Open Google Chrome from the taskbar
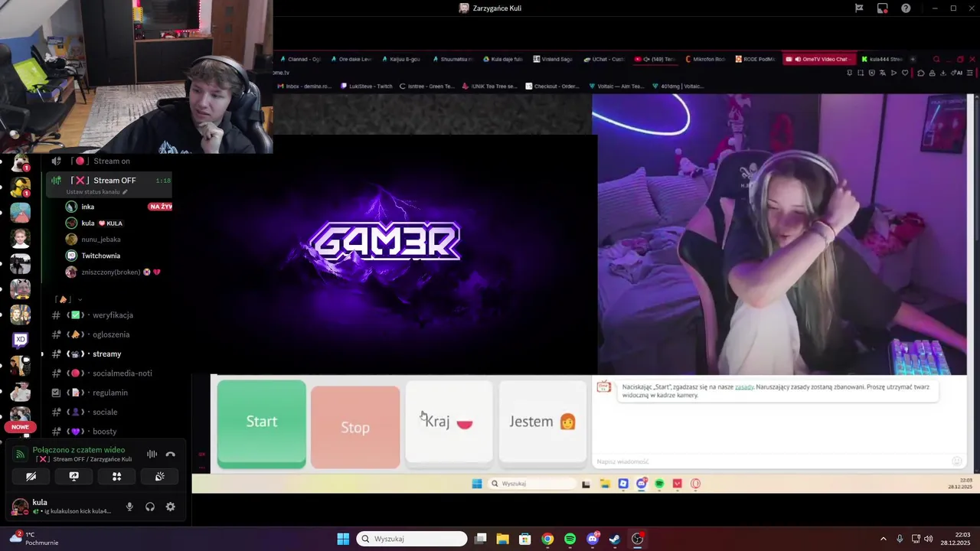 547,539
